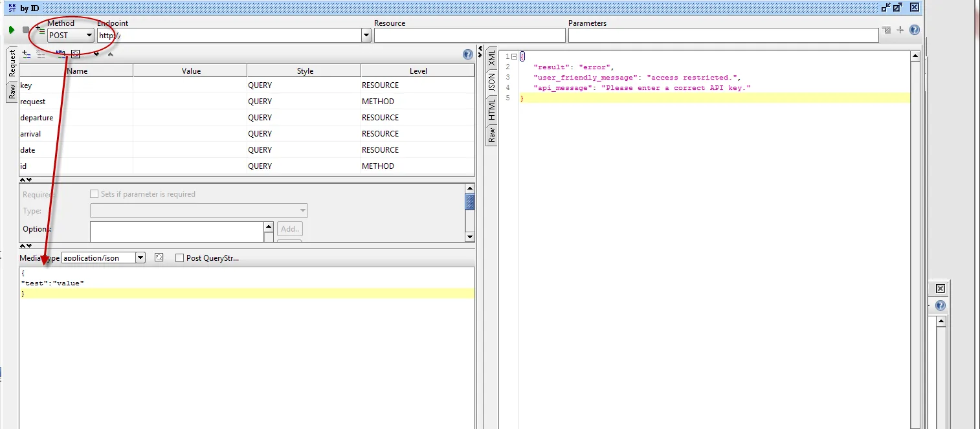Select the 'arrival' parameter name cell

coord(76,134)
